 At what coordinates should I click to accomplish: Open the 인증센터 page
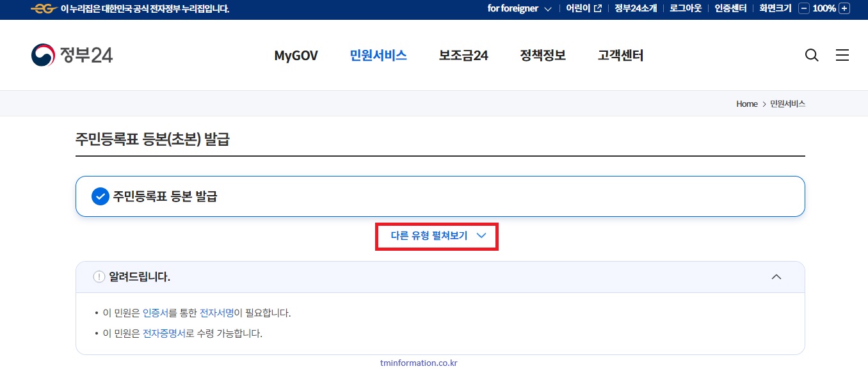pyautogui.click(x=730, y=8)
